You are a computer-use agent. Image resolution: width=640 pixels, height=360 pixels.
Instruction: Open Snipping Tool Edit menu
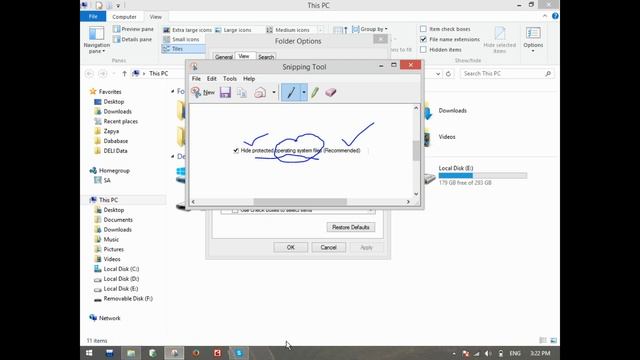[211, 78]
